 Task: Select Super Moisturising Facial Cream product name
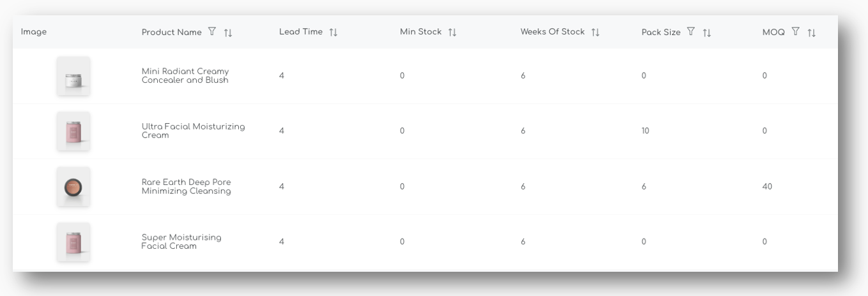[x=181, y=242]
